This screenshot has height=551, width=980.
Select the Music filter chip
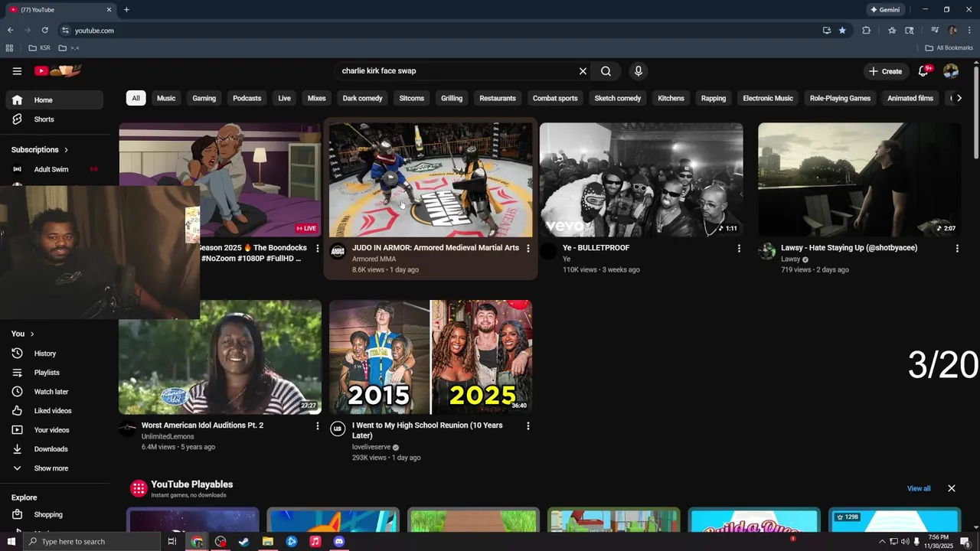[x=166, y=98]
